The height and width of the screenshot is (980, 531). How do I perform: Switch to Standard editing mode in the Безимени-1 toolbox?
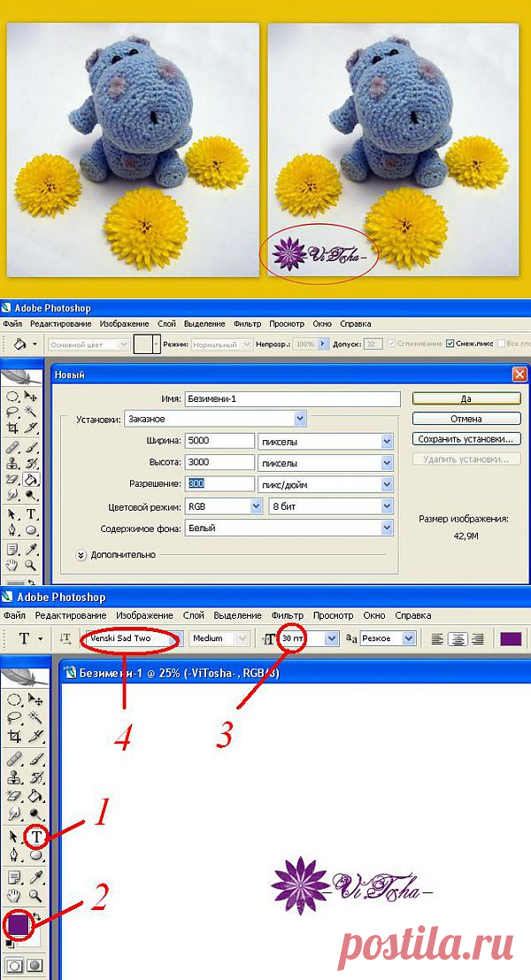pos(13,966)
